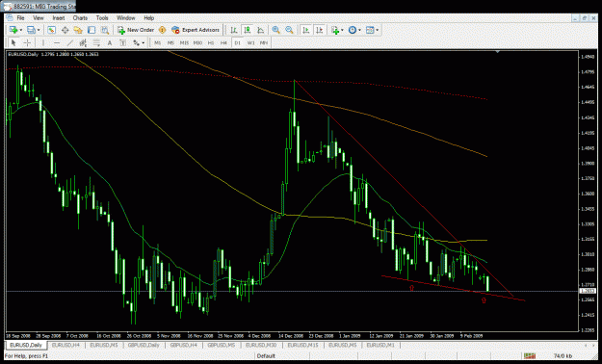The height and width of the screenshot is (364, 602).
Task: Switch to MN monthly timeframe
Action: pyautogui.click(x=264, y=43)
